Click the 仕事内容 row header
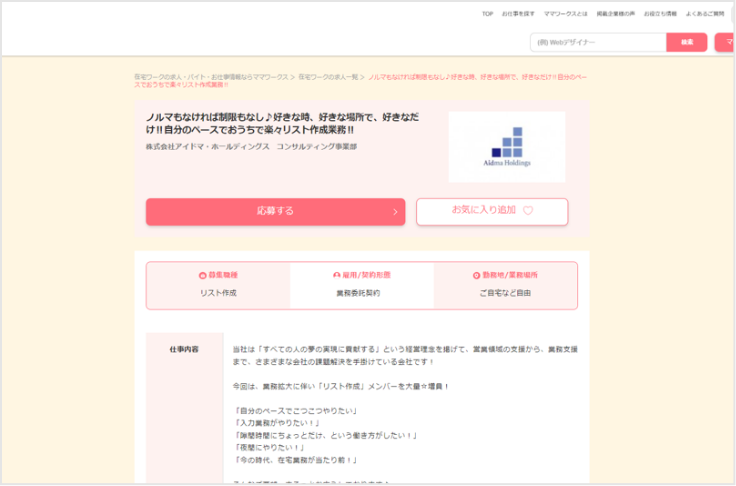736x486 pixels. (x=184, y=349)
